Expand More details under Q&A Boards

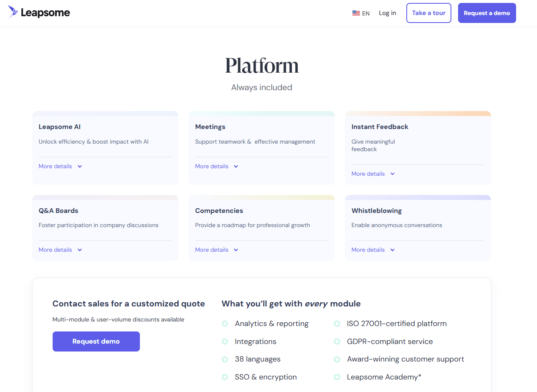61,250
